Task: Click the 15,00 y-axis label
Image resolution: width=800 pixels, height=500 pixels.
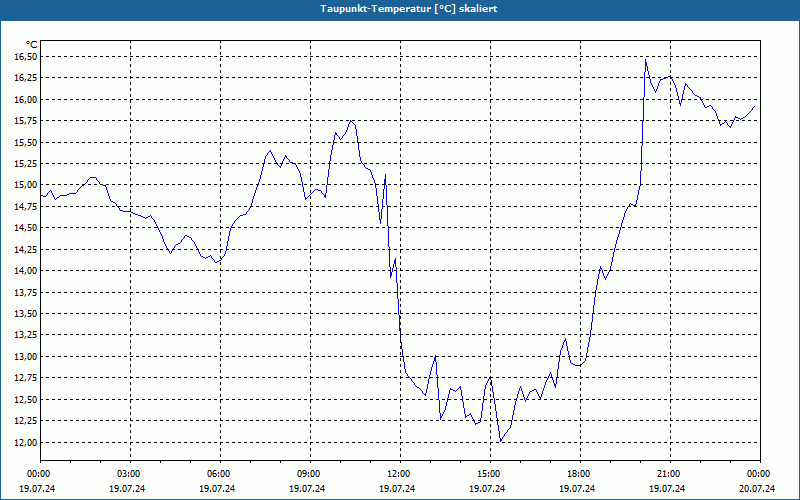Action: tap(26, 185)
